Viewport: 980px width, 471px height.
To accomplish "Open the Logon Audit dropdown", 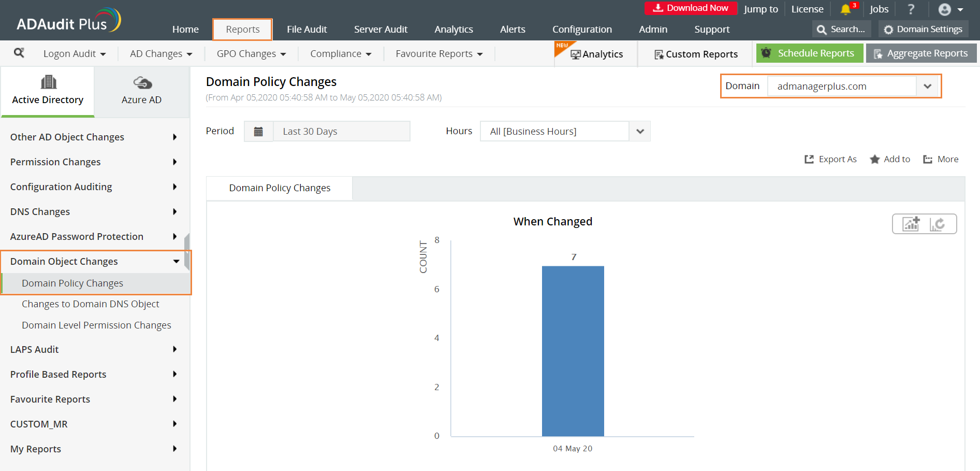I will click(x=75, y=54).
